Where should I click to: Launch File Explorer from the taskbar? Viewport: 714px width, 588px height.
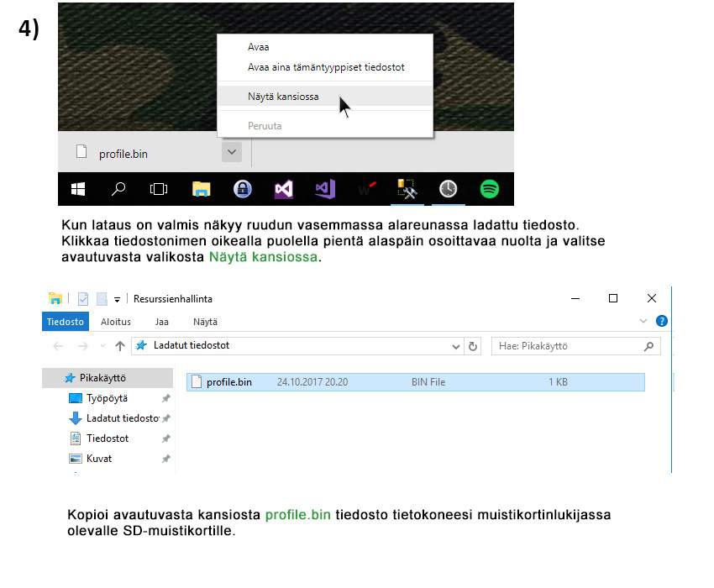(201, 190)
